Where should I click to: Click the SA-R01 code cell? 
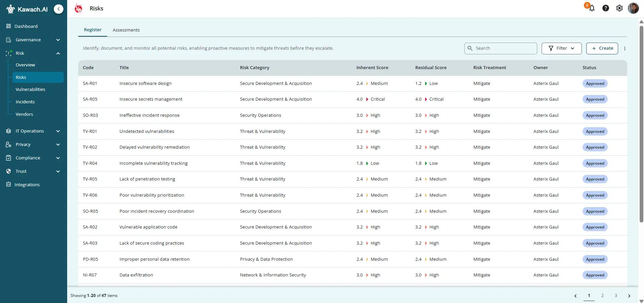[x=90, y=84]
